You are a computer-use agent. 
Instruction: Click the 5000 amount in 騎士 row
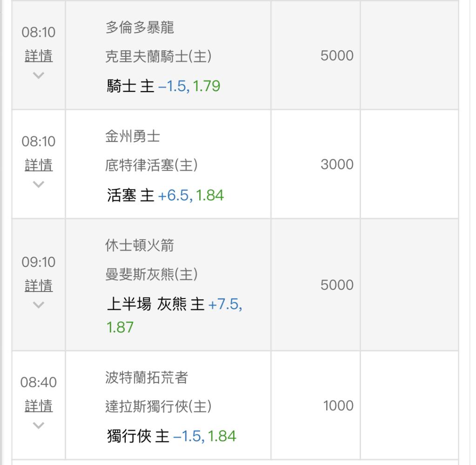coord(337,56)
